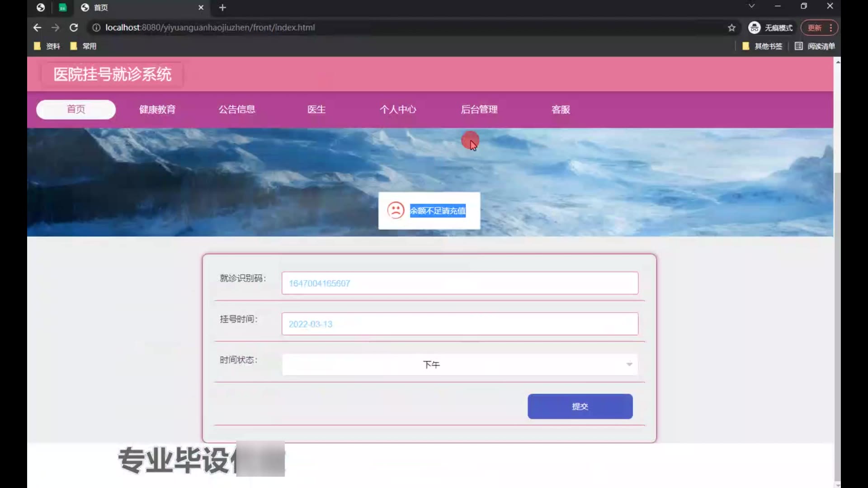
Task: Bookmark this page with the star icon
Action: pyautogui.click(x=731, y=28)
